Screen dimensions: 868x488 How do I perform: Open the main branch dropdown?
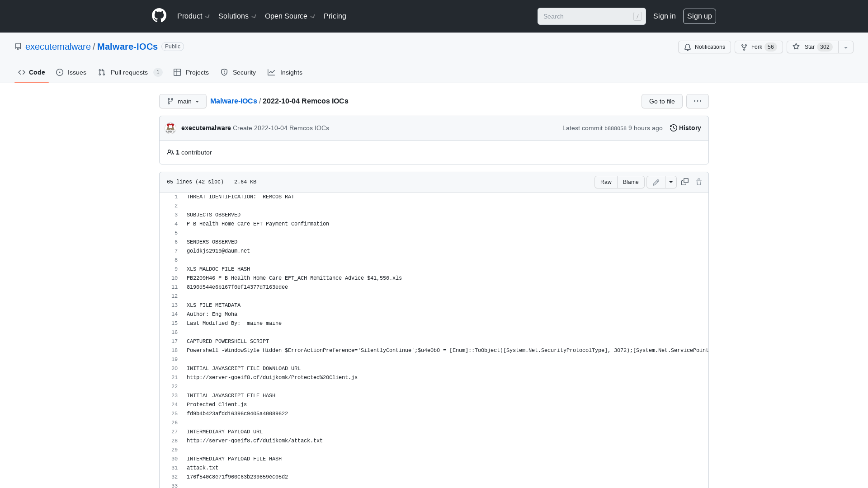point(183,101)
